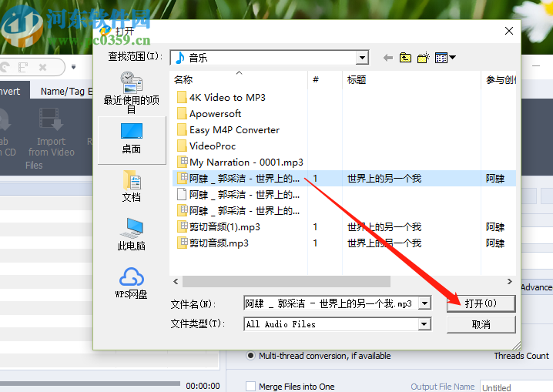Click the 打开(O) open button
The image size is (553, 392).
point(481,303)
